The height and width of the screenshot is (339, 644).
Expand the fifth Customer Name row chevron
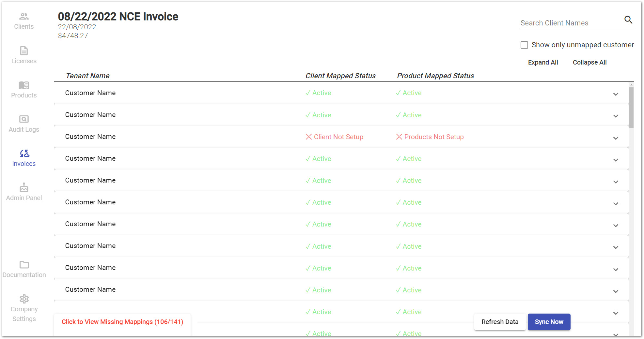[x=616, y=182]
